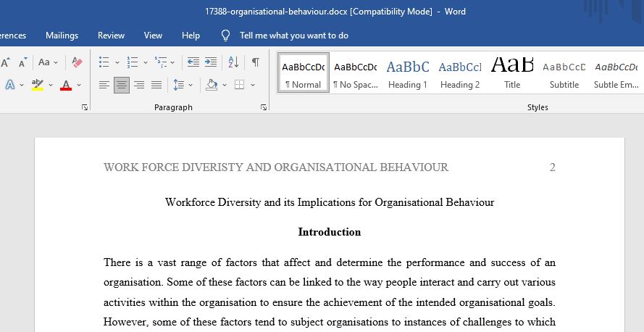Open the Font dialog launcher
Viewport: 644px width, 332px height.
point(85,107)
